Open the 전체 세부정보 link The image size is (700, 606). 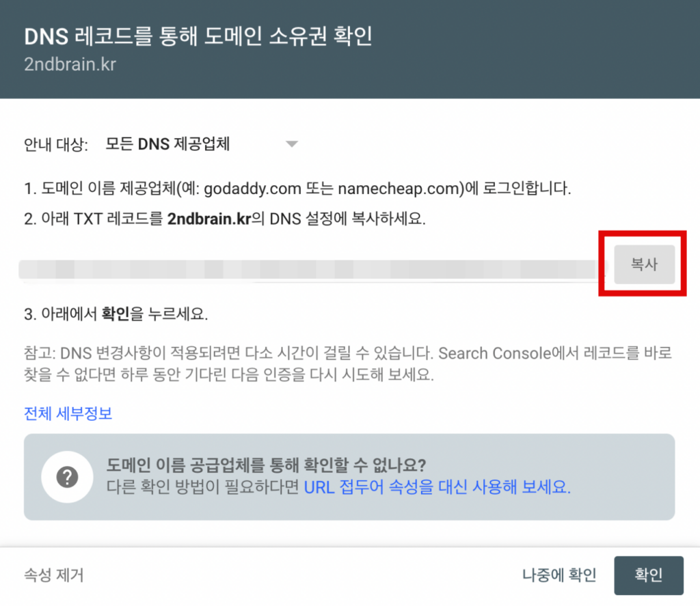68,413
